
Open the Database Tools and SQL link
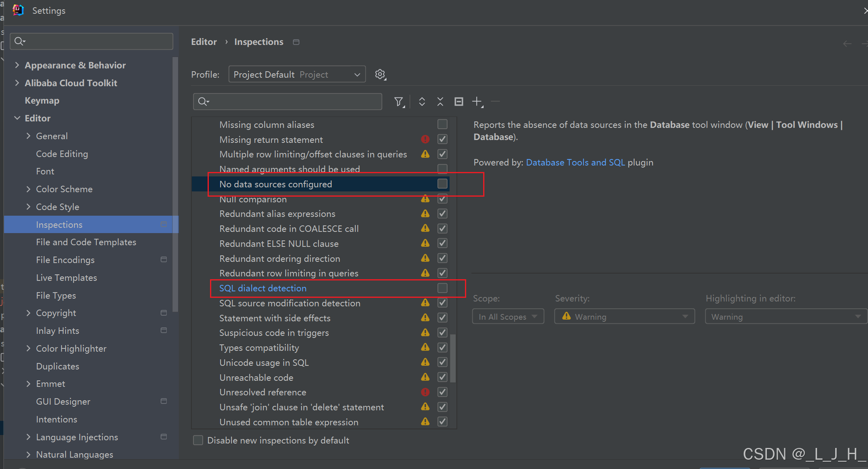click(x=575, y=162)
